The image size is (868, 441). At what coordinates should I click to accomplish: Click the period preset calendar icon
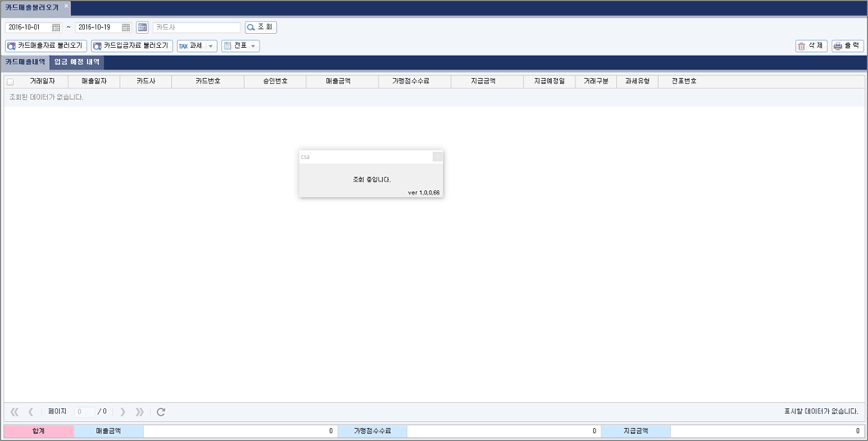tap(142, 27)
